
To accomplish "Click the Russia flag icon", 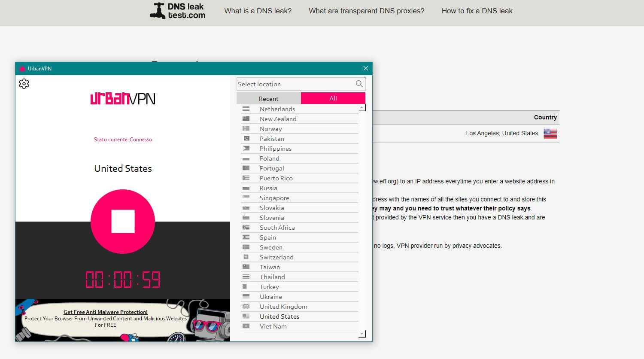I will 246,188.
